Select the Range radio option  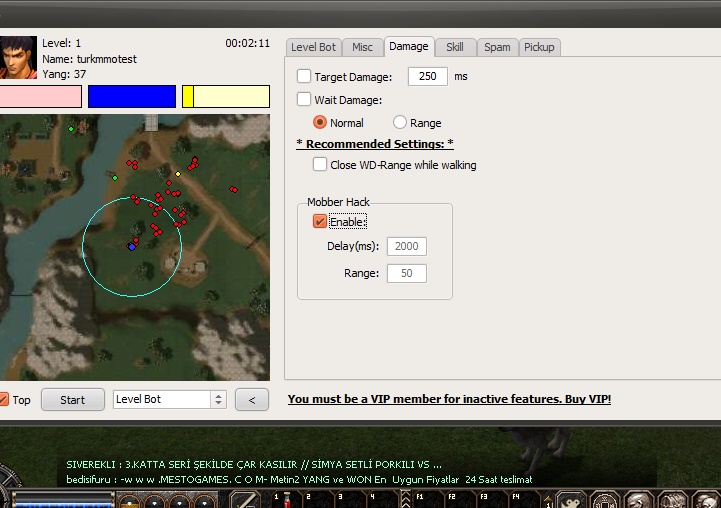click(x=400, y=122)
